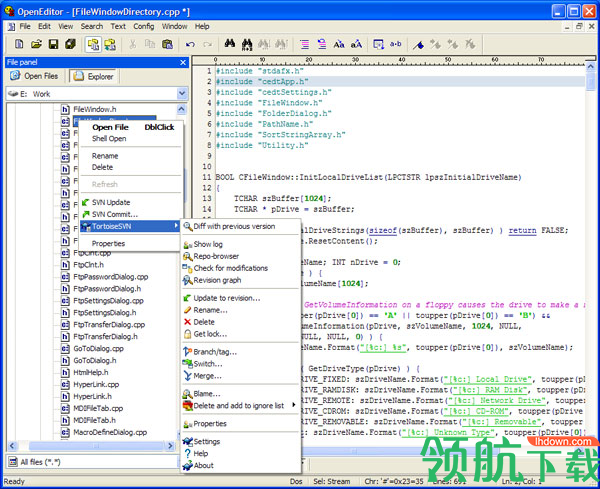Viewport: 600px width, 489px height.
Task: Click the 'aA' invert case icon
Action: click(x=356, y=44)
